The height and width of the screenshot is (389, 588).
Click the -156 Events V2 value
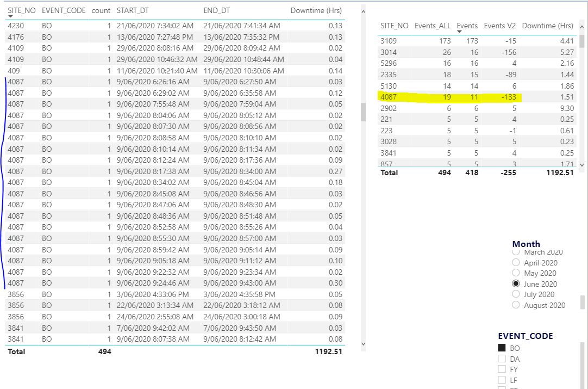(509, 52)
